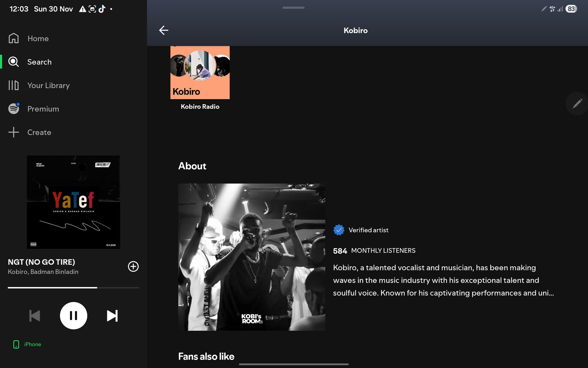Skip to the next track

pyautogui.click(x=112, y=316)
